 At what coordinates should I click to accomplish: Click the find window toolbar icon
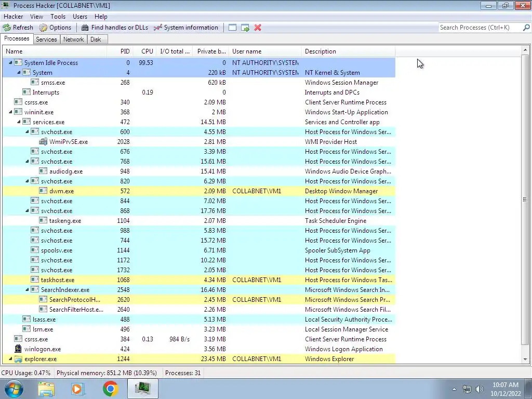click(x=232, y=28)
